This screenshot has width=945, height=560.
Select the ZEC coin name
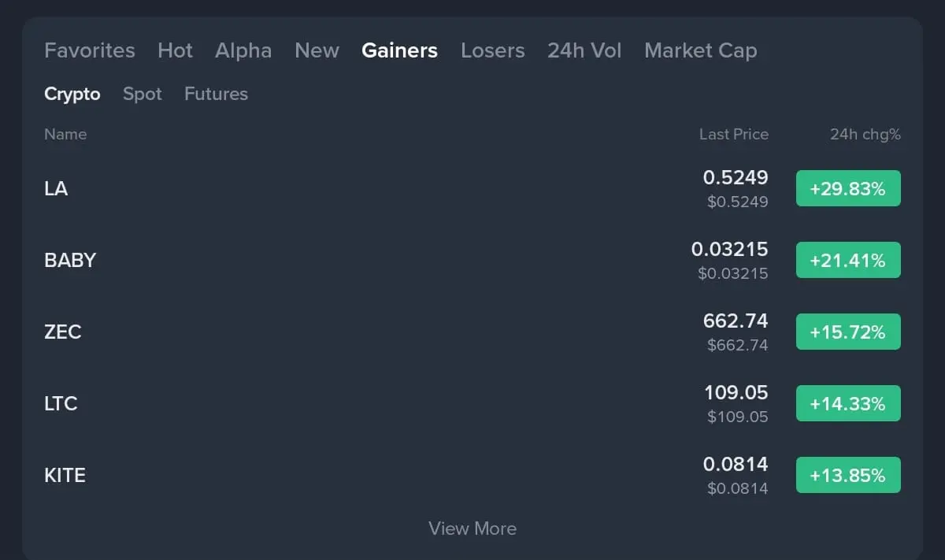[x=63, y=332]
